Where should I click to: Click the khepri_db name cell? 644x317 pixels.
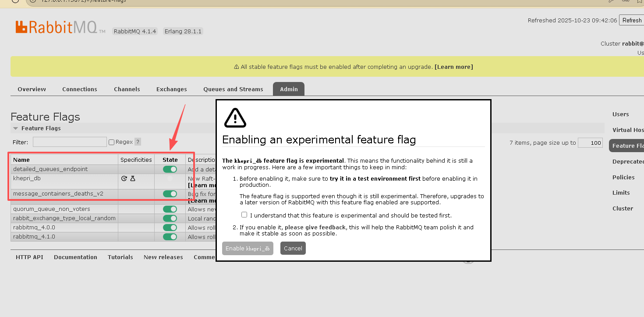tap(64, 182)
